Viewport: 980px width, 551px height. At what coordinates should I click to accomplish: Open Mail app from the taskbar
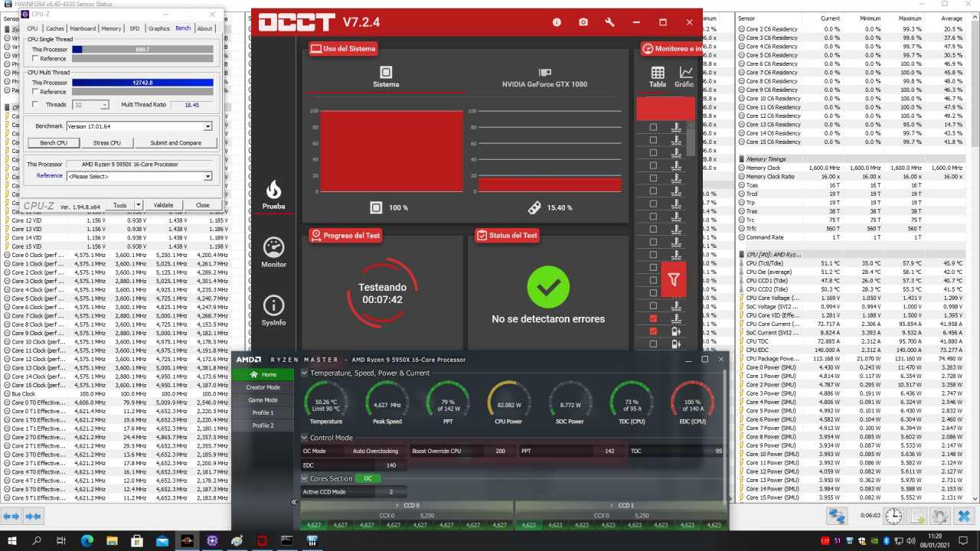[162, 541]
